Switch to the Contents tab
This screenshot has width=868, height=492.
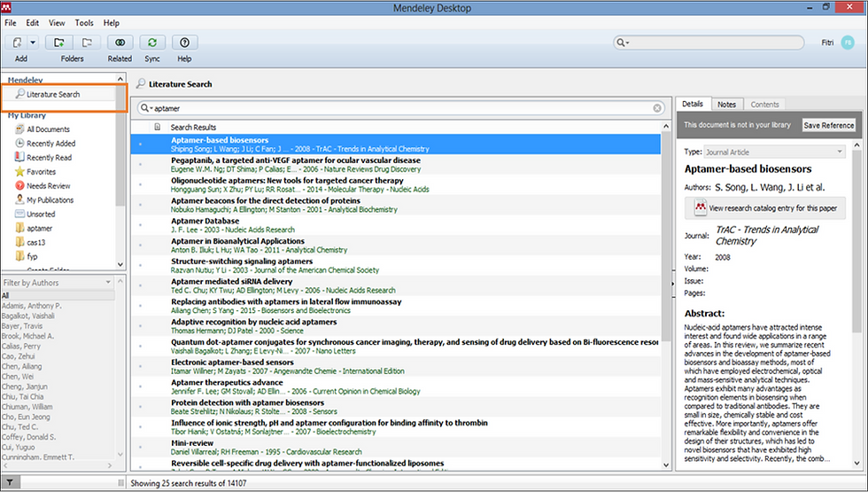point(764,105)
